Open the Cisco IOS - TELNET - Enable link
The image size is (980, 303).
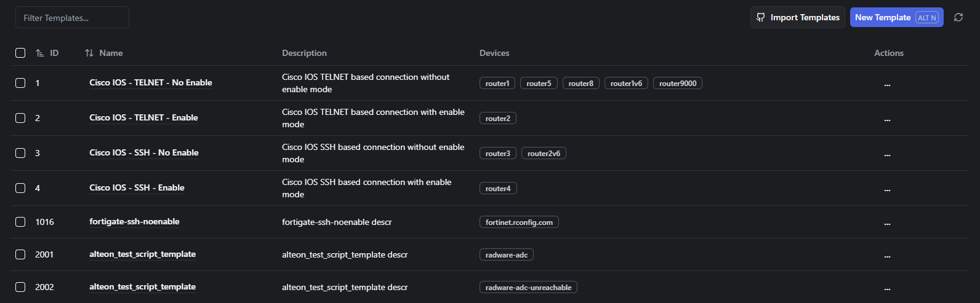tap(143, 117)
